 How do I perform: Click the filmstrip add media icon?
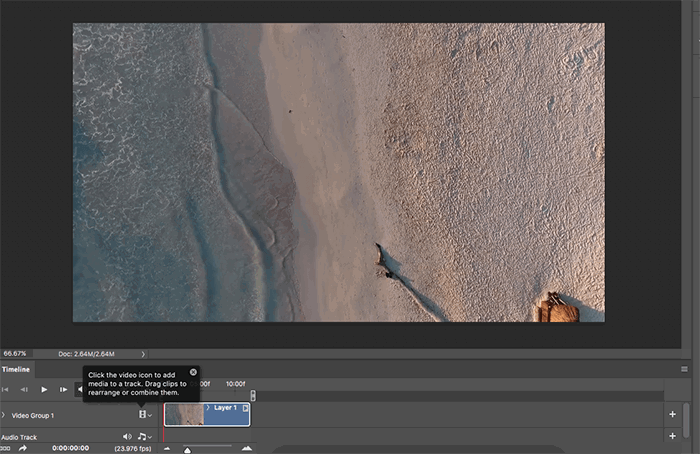142,415
